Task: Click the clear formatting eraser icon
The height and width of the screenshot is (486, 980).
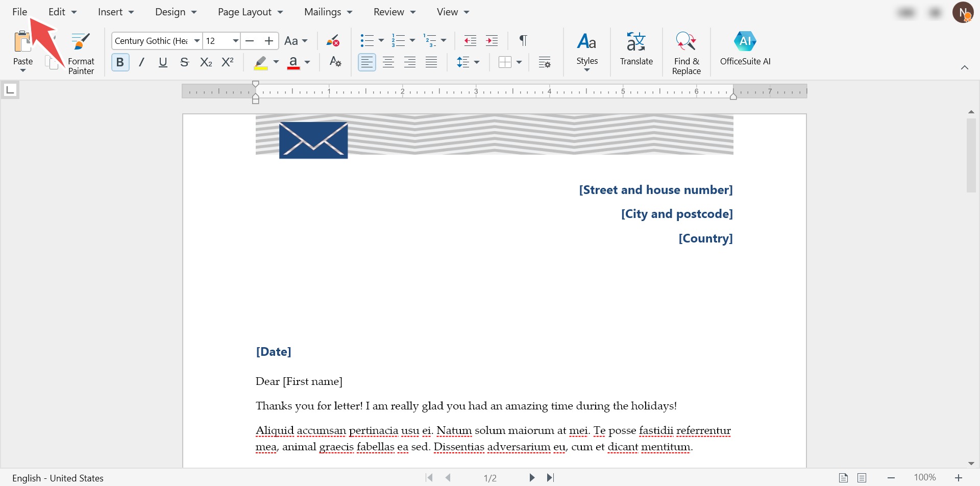Action: pyautogui.click(x=333, y=41)
